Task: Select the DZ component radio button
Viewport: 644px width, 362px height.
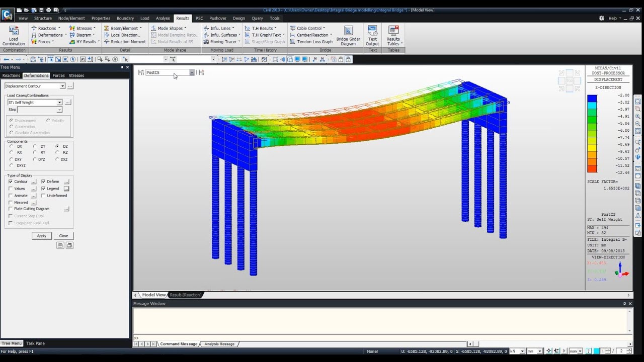Action: (x=57, y=146)
